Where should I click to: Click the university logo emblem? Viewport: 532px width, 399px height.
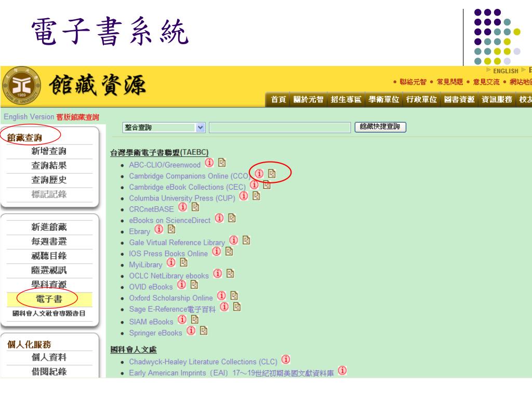tap(22, 86)
